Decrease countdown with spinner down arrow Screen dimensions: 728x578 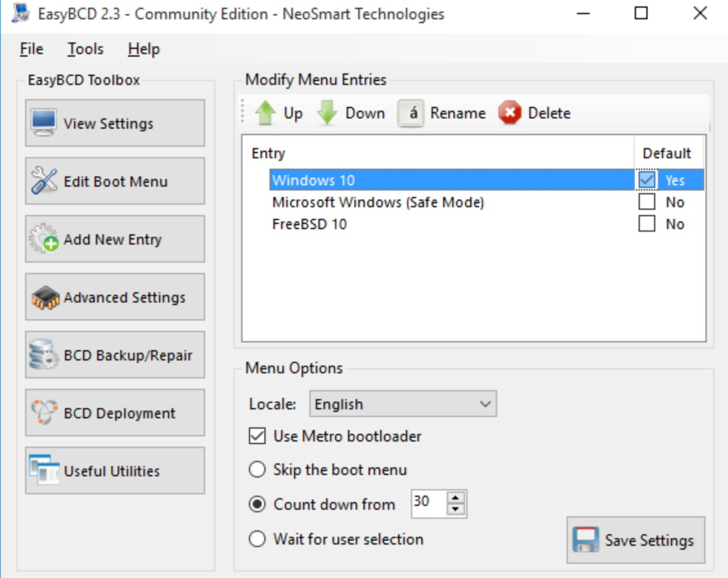point(455,509)
